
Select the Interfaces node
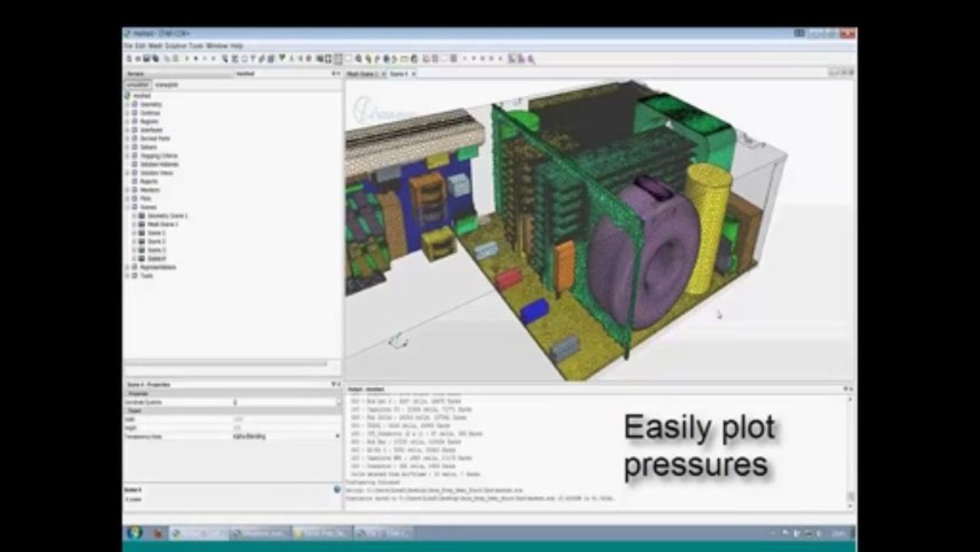(x=151, y=130)
